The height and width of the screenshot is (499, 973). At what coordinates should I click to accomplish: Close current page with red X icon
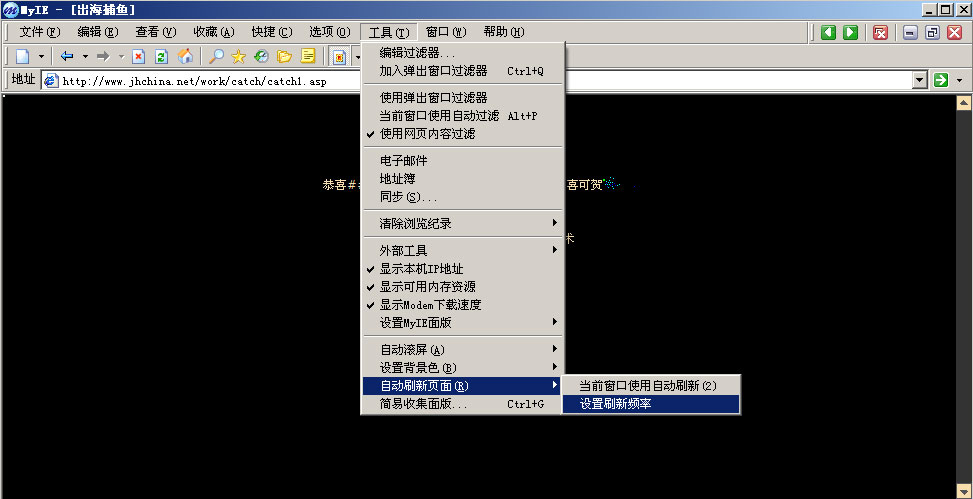click(x=954, y=32)
